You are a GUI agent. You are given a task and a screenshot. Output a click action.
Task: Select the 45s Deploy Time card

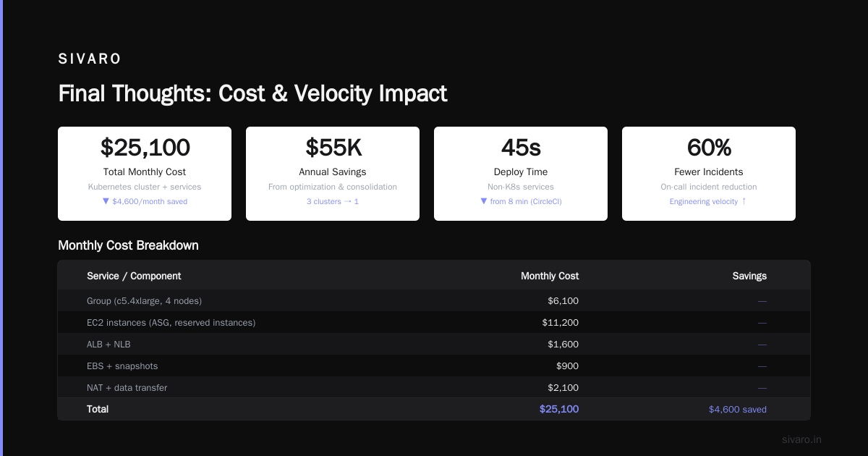point(521,174)
